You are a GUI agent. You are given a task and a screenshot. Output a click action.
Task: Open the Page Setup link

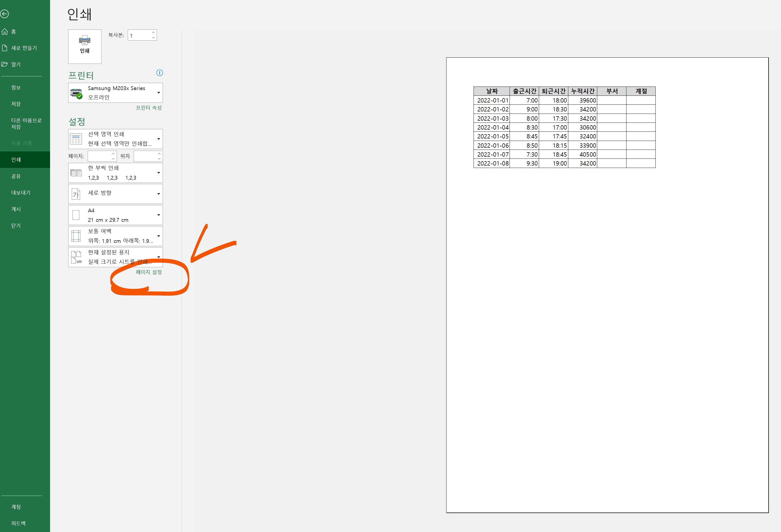pyautogui.click(x=149, y=272)
